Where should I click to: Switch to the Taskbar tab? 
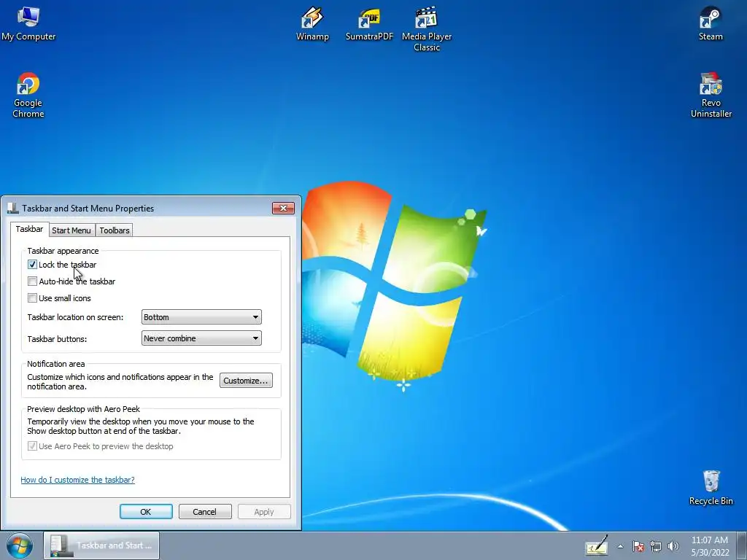point(29,229)
